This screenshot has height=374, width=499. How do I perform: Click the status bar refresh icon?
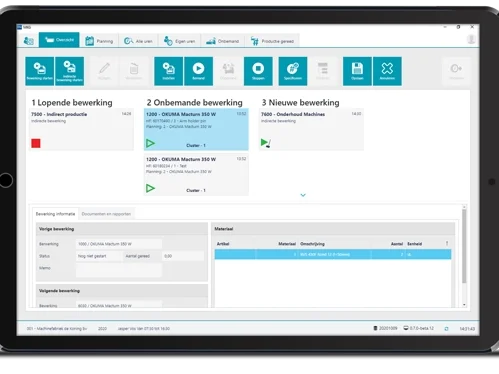(x=446, y=329)
